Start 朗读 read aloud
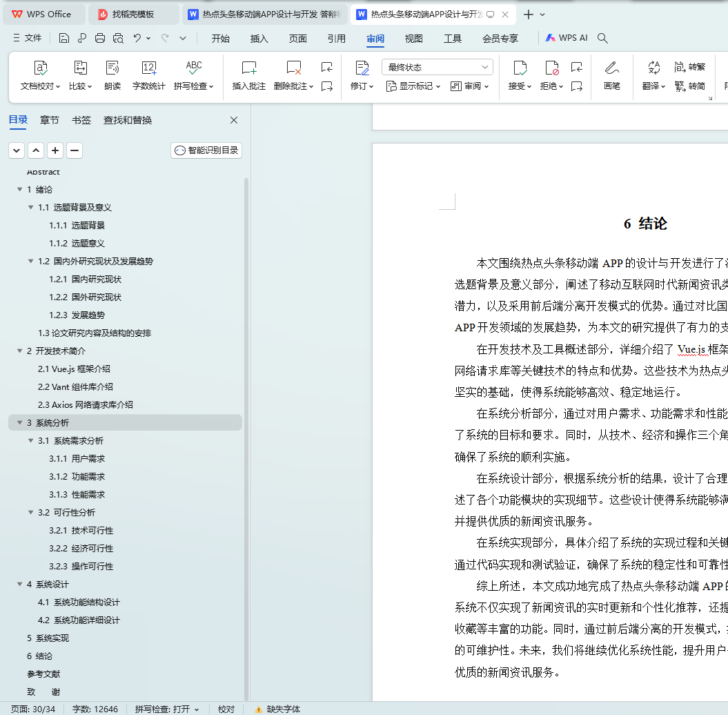Viewport: 728px width, 715px height. [x=112, y=76]
